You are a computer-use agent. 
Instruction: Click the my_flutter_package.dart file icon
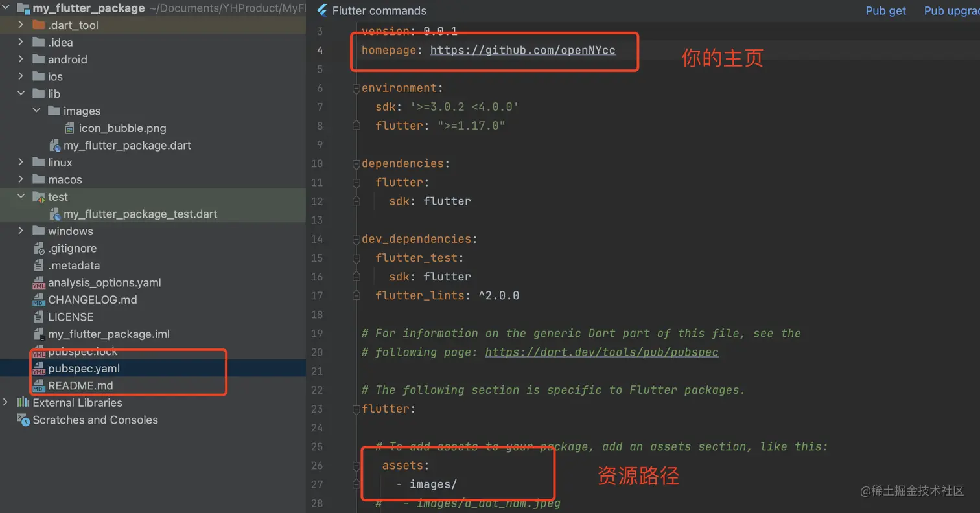pyautogui.click(x=54, y=145)
